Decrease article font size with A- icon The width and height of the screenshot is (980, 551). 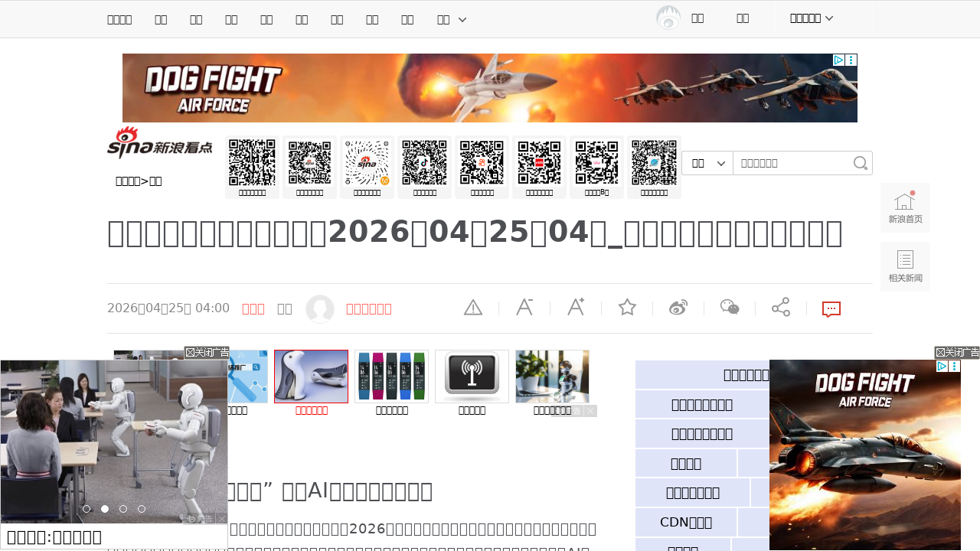[524, 308]
